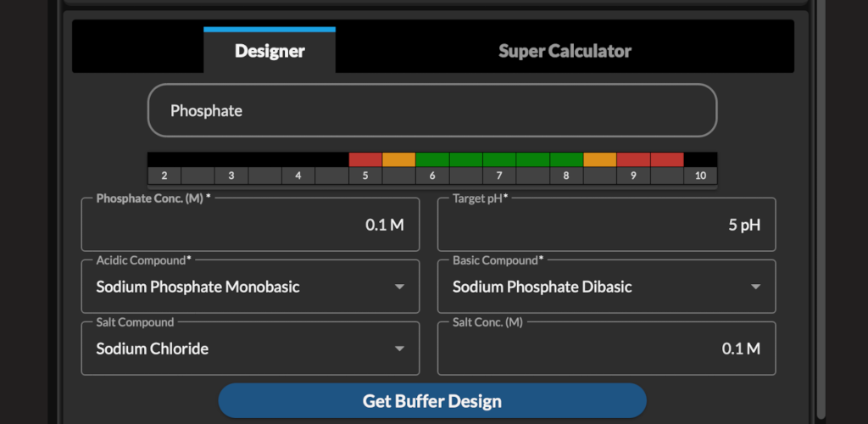The width and height of the screenshot is (868, 424).
Task: Select pH 9 on the pH scale
Action: (x=633, y=176)
